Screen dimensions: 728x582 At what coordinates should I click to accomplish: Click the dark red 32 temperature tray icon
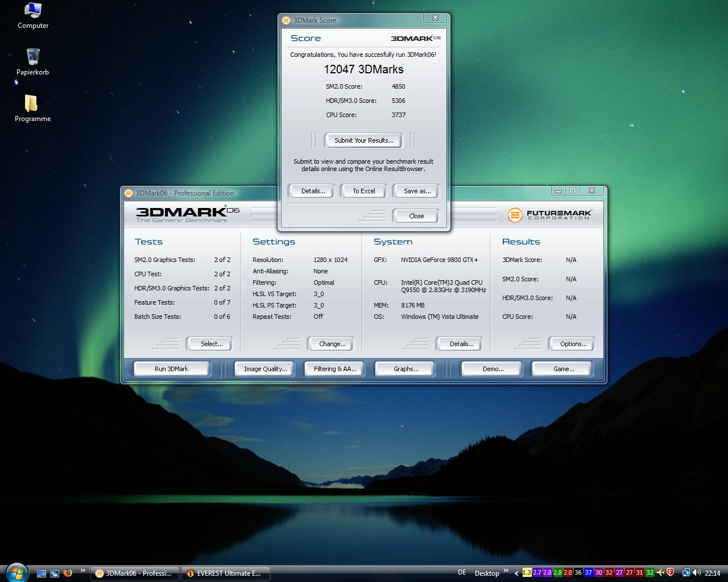tap(609, 573)
